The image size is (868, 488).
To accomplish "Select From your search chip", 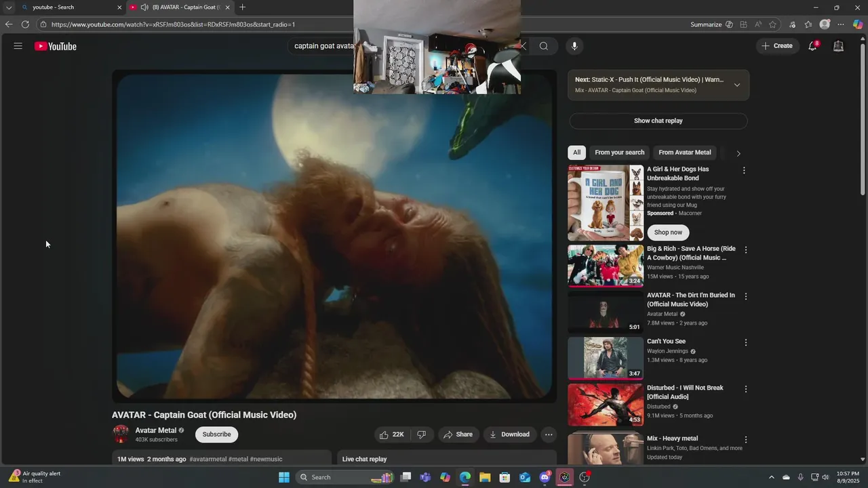I will [619, 152].
